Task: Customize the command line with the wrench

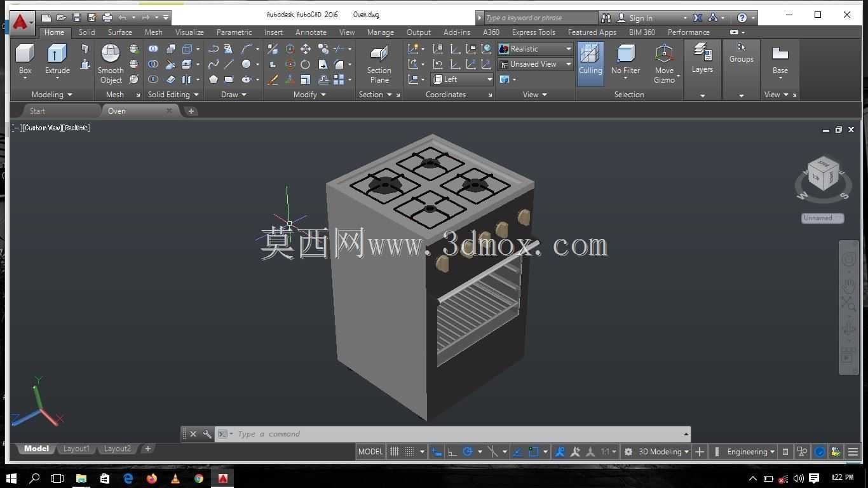Action: pos(207,434)
